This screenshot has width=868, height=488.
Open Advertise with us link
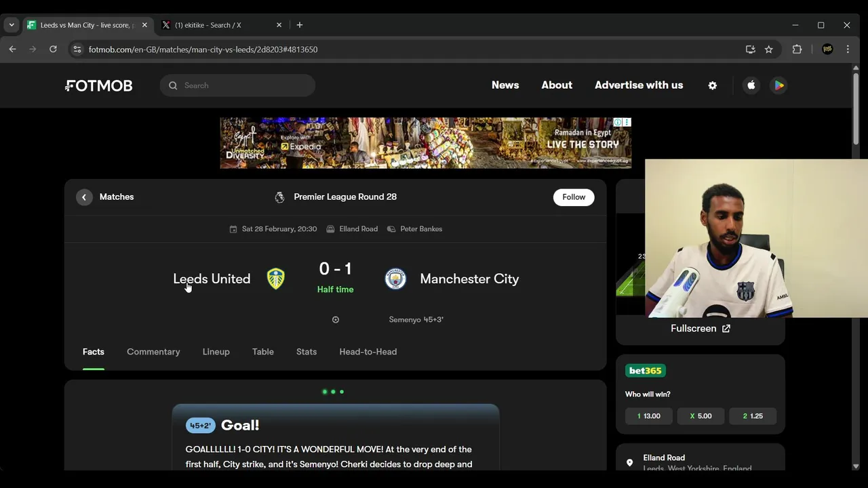[639, 85]
